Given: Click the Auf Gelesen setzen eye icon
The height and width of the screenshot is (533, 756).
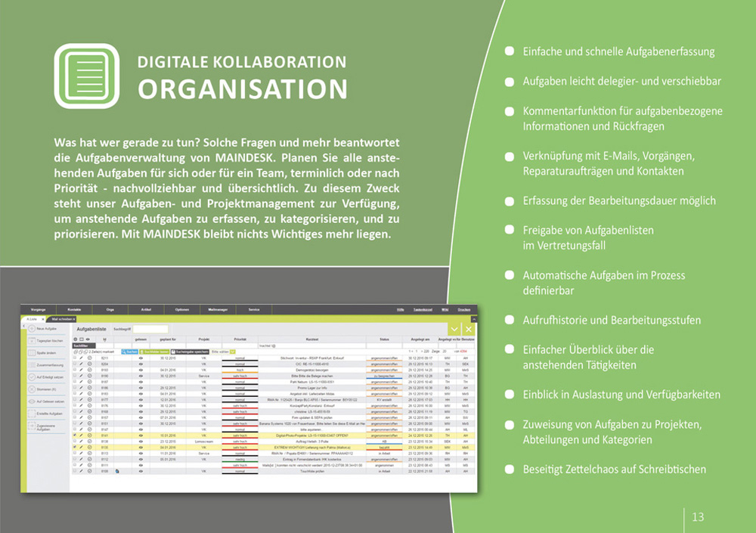Looking at the screenshot, I should coord(32,401).
